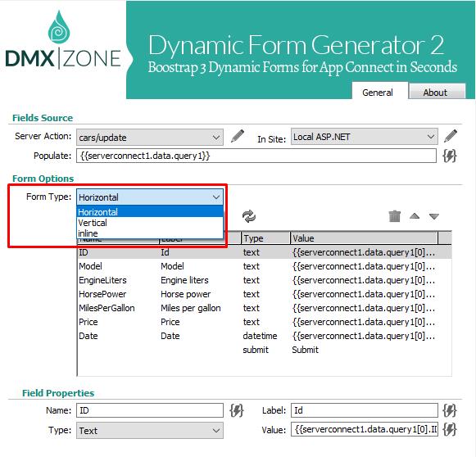
Task: Select the EngineLiters field row
Action: [x=264, y=280]
